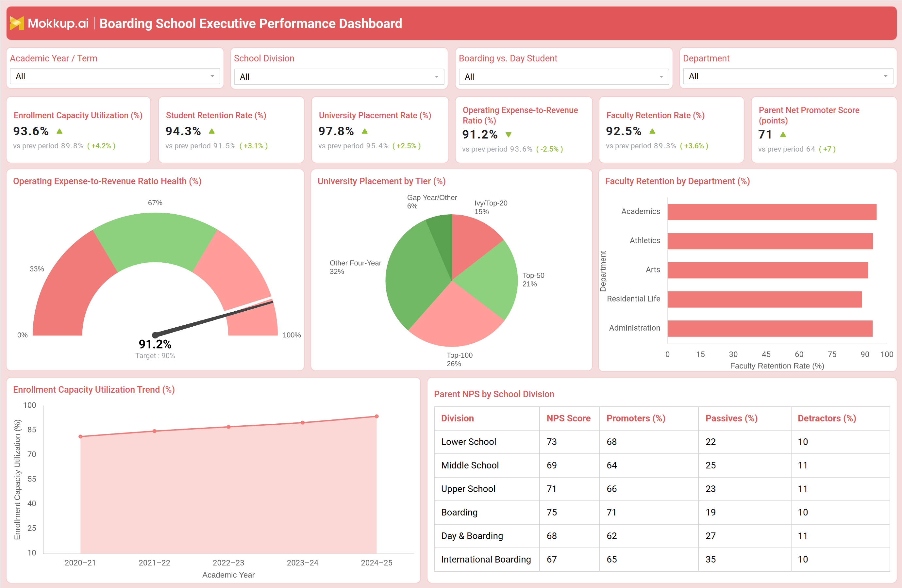Click the up arrow beside Student Retention 94.3%
This screenshot has height=588, width=902.
(x=212, y=131)
